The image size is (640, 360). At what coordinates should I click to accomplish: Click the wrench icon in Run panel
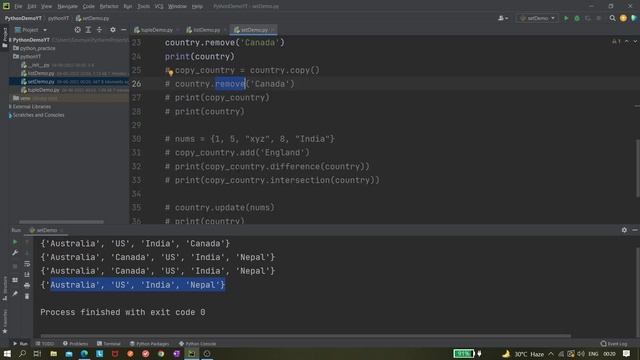click(x=15, y=253)
